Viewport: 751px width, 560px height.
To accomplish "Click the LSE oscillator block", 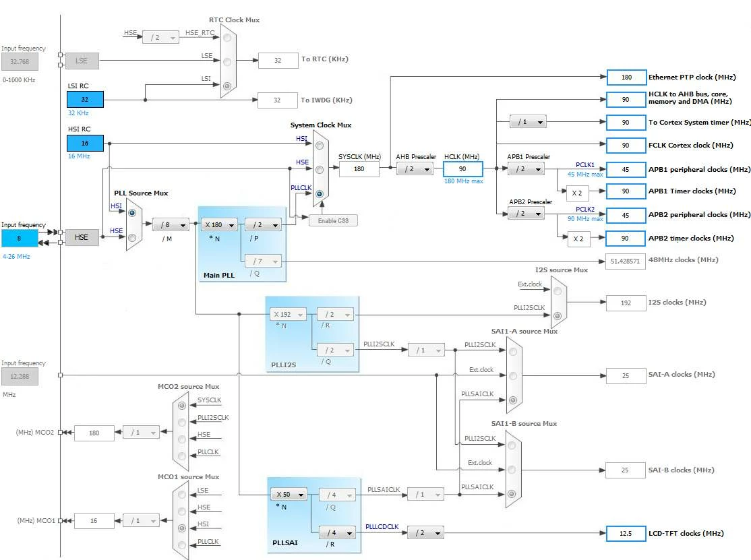I will tap(82, 61).
